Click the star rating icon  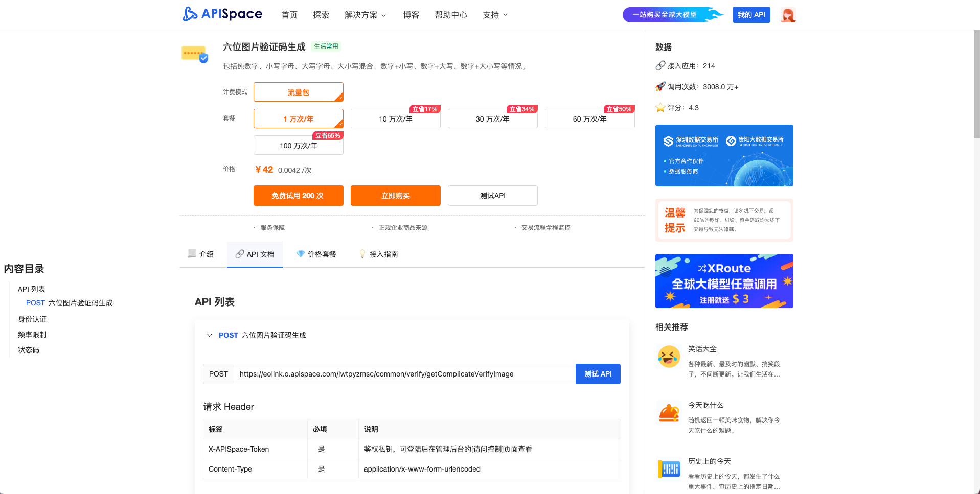660,108
